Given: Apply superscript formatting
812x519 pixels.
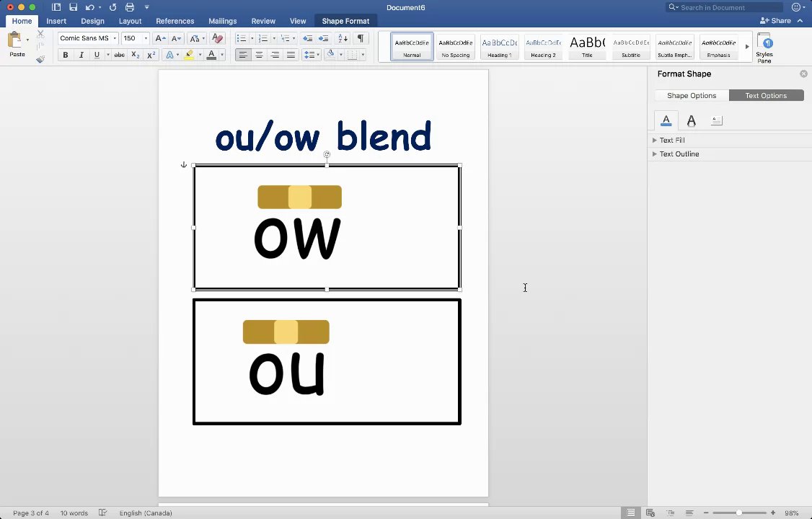Looking at the screenshot, I should pos(151,55).
